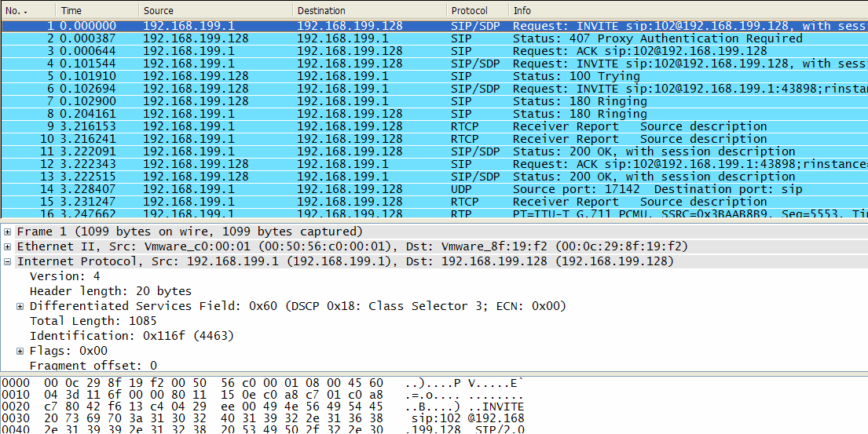Screen dimensions: 868x434
Task: Select packet 4 at time 0.101544
Action: [434, 64]
